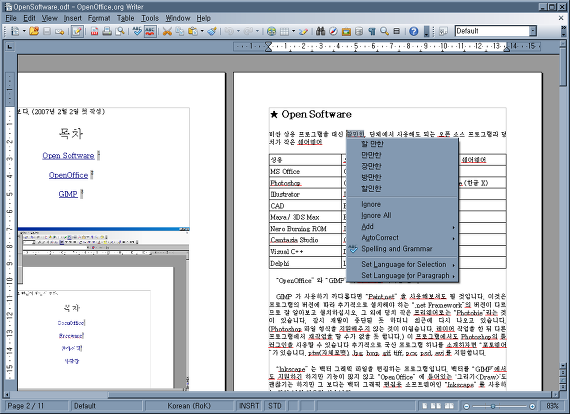Click the Copy icon
The height and width of the screenshot is (414, 570).
tap(180, 32)
